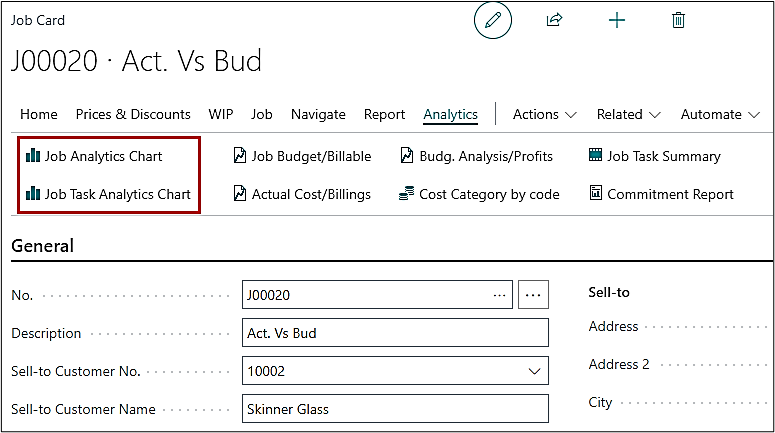Select the WIP tab

(x=221, y=114)
